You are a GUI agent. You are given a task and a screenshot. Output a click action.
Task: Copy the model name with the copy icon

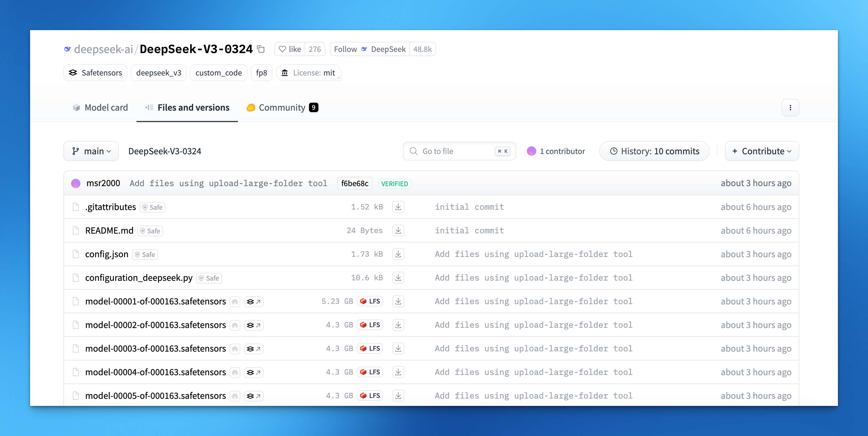[x=261, y=49]
